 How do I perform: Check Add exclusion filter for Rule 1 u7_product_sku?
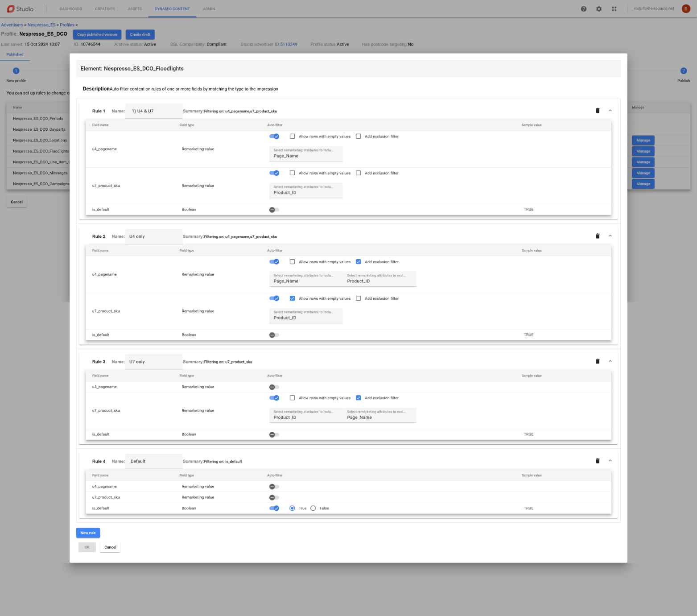click(358, 173)
